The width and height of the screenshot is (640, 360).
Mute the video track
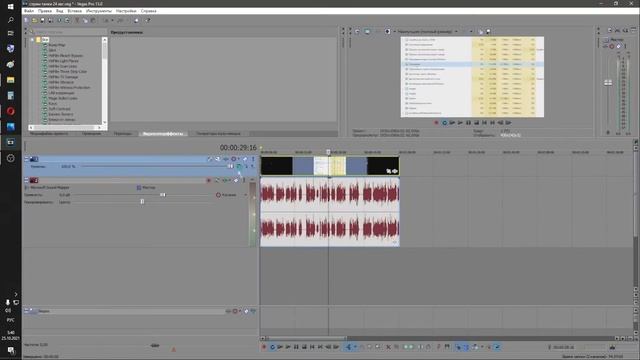click(x=245, y=159)
